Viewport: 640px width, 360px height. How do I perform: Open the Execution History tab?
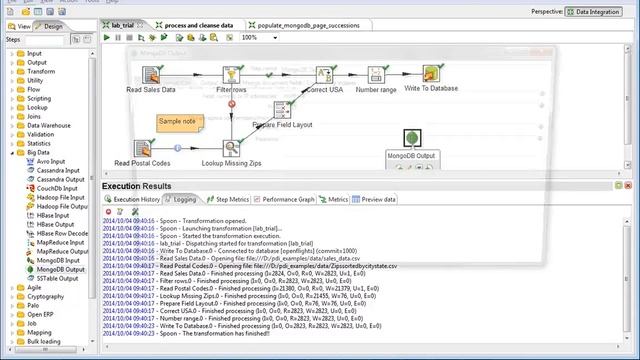(x=132, y=199)
